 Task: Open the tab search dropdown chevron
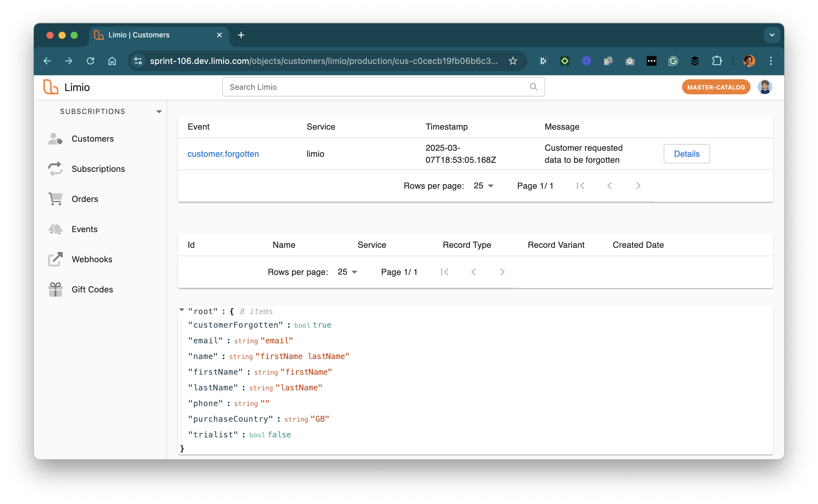coord(772,35)
